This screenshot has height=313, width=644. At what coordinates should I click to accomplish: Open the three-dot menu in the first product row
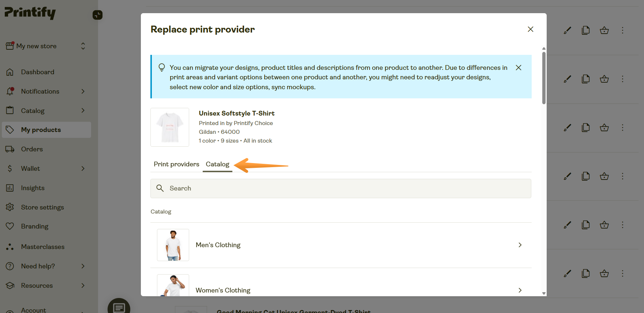tap(622, 30)
